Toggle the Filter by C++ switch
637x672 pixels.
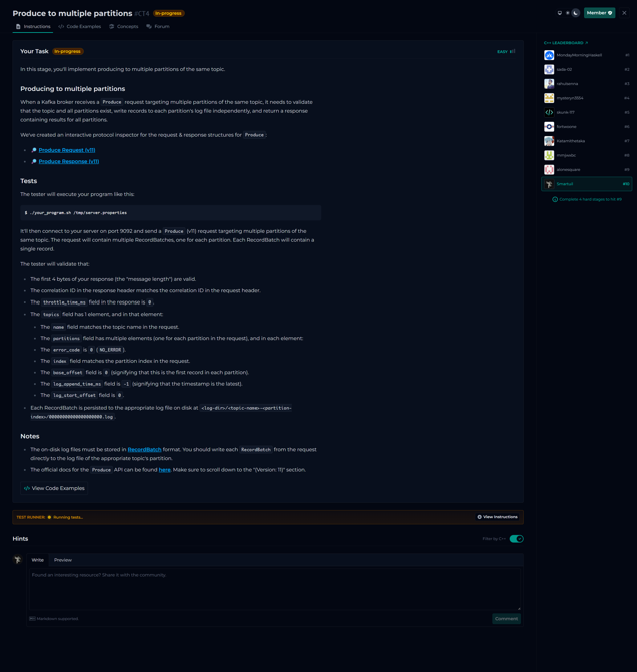pos(516,539)
